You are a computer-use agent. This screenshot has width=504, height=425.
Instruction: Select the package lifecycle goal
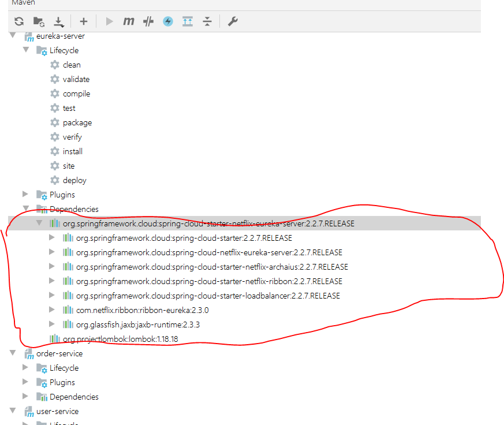77,123
